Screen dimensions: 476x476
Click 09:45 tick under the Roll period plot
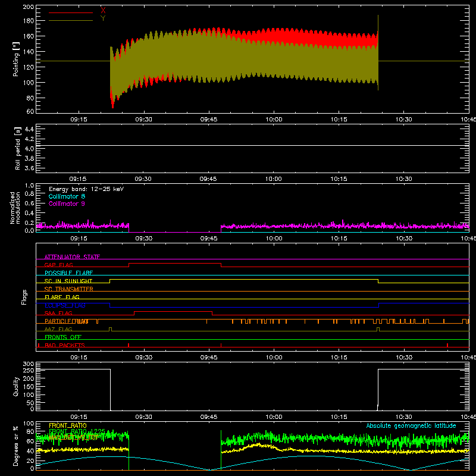coord(208,179)
